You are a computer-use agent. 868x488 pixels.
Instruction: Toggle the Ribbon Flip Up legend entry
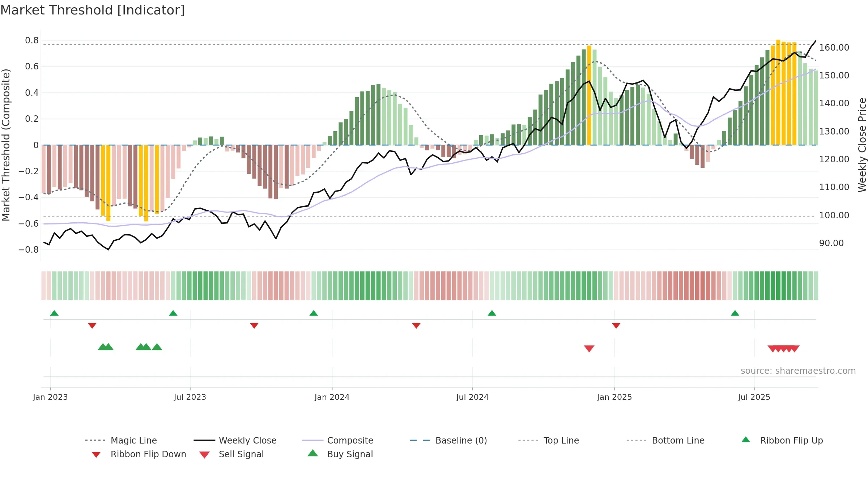coord(782,440)
